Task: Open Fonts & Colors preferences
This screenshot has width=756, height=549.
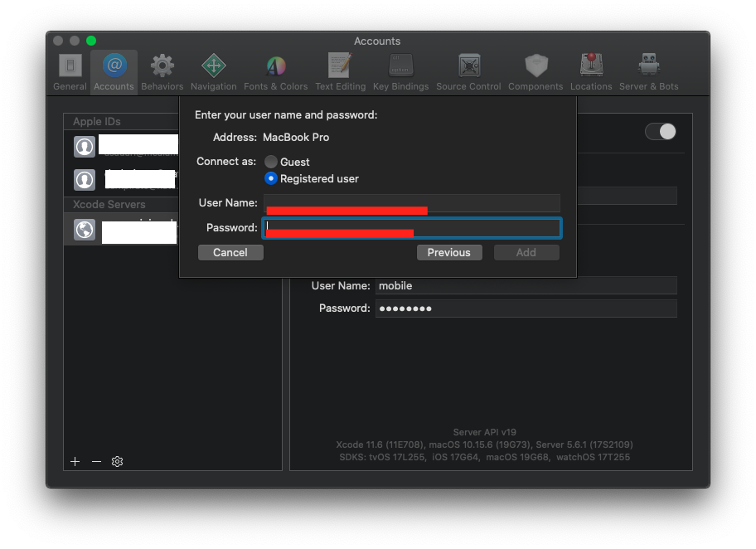Action: tap(276, 72)
